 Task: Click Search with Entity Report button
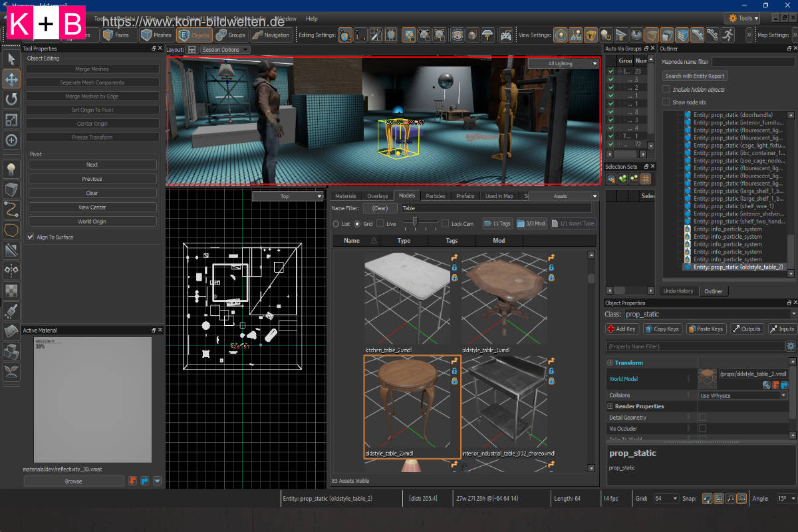coord(696,76)
